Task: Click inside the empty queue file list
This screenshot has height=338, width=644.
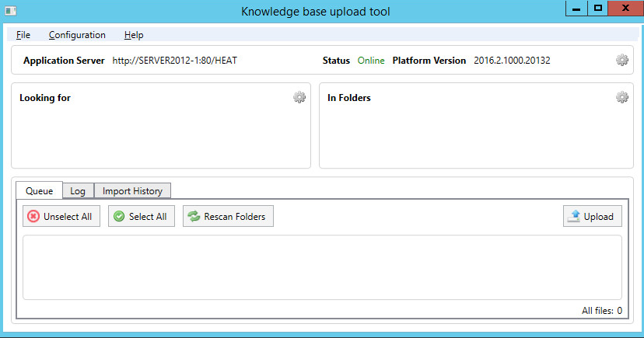Action: (321, 267)
